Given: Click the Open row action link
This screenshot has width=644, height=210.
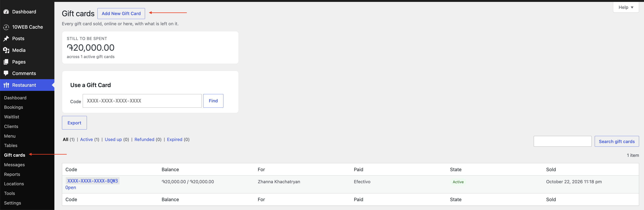Looking at the screenshot, I should pyautogui.click(x=70, y=188).
